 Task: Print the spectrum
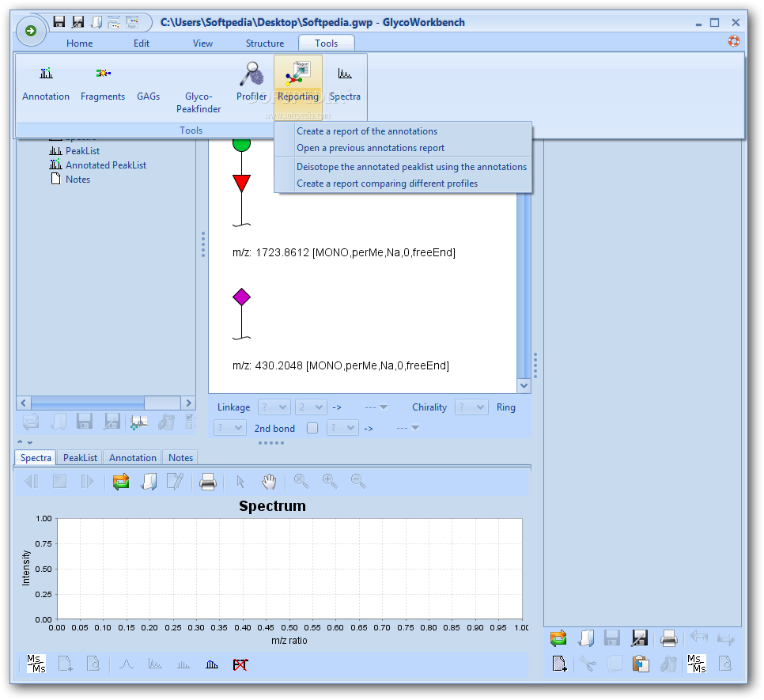click(208, 481)
